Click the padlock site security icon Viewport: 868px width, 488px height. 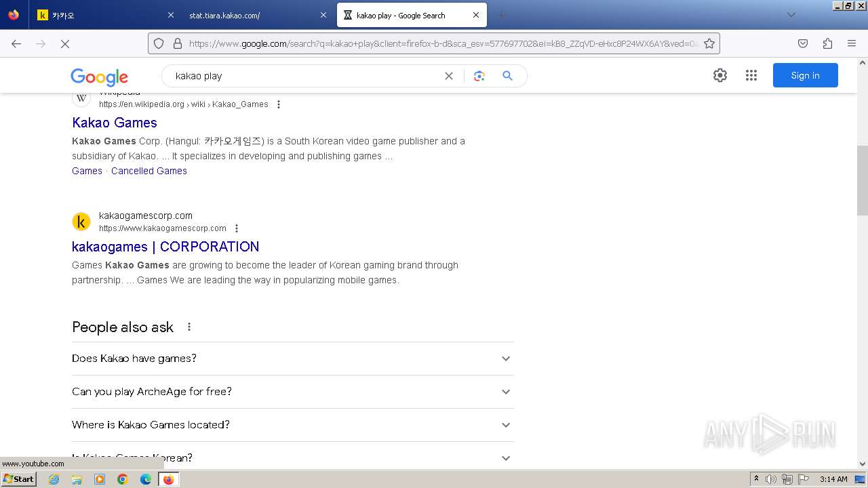tap(178, 43)
